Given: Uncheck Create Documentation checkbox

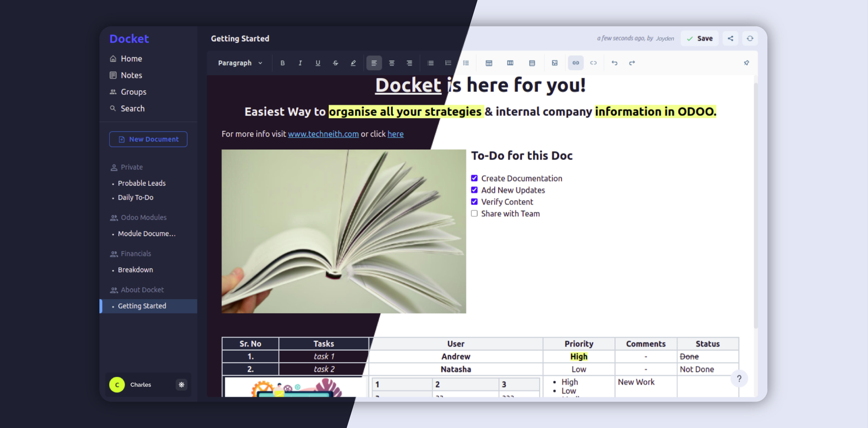Looking at the screenshot, I should click(474, 178).
